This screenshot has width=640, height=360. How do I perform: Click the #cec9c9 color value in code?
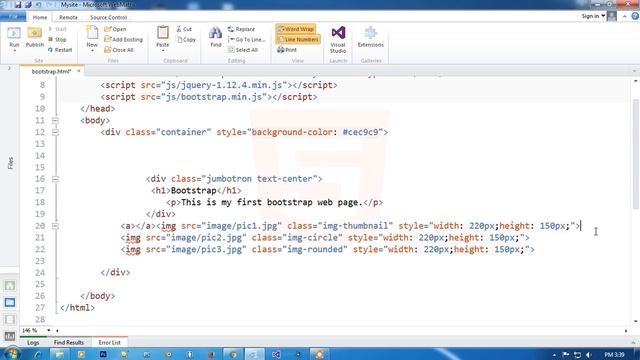[x=361, y=132]
